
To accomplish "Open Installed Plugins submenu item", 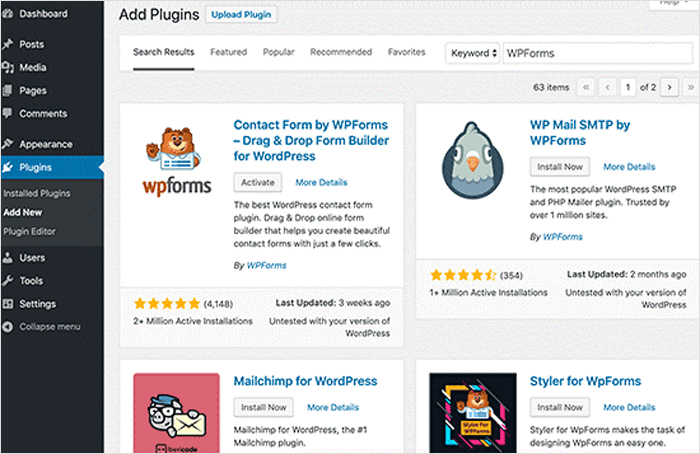I will 37,193.
